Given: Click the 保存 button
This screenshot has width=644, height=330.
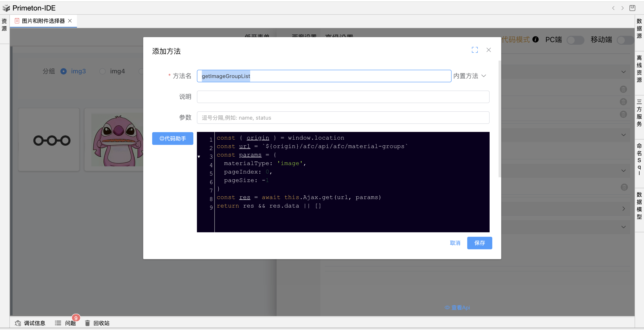Looking at the screenshot, I should click(479, 243).
